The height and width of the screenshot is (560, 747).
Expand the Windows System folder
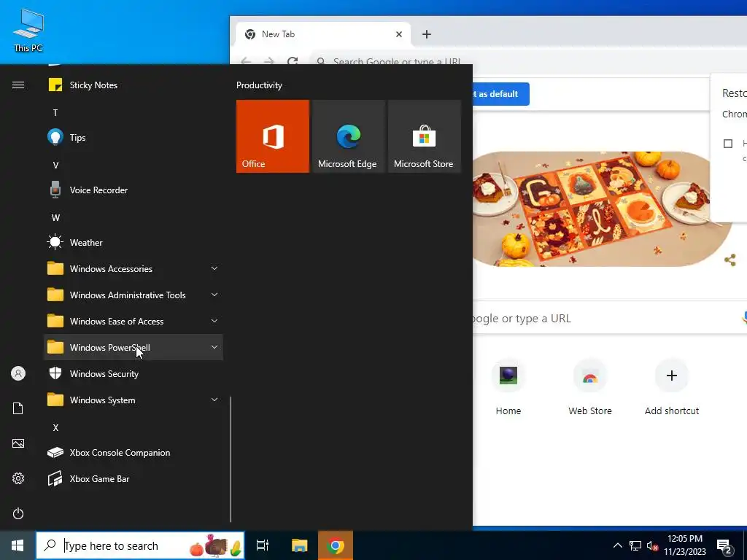(x=133, y=400)
